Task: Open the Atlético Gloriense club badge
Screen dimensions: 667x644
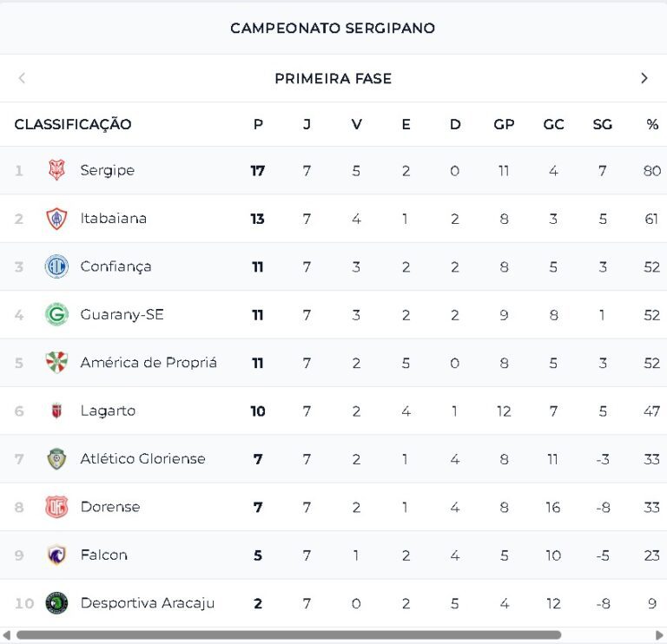Action: (56, 459)
